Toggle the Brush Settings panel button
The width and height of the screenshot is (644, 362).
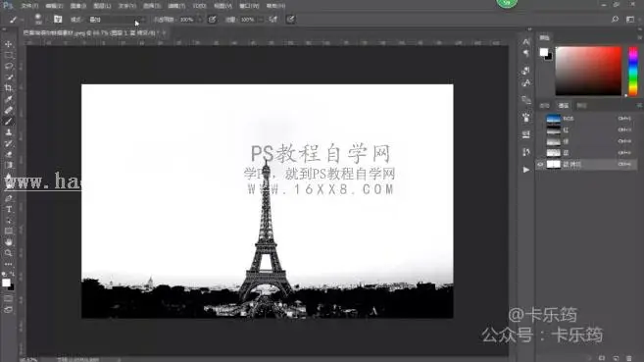point(58,20)
